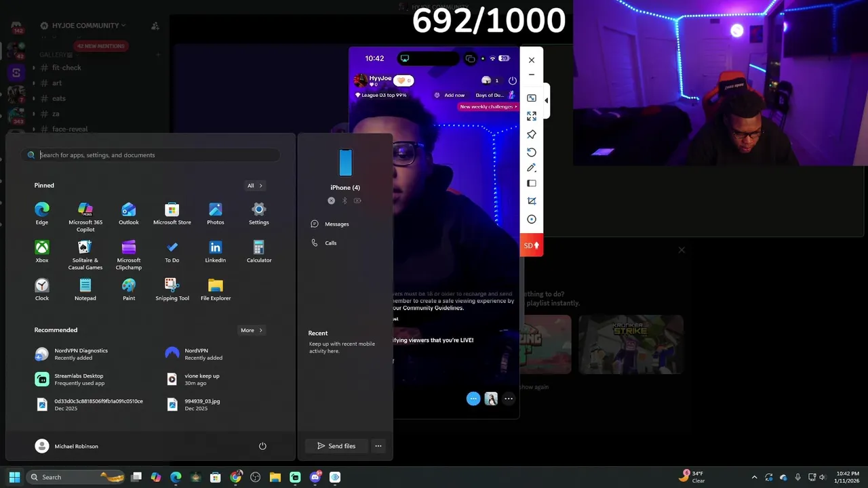This screenshot has height=488, width=868.
Task: Show hidden icons in system tray
Action: [754, 477]
